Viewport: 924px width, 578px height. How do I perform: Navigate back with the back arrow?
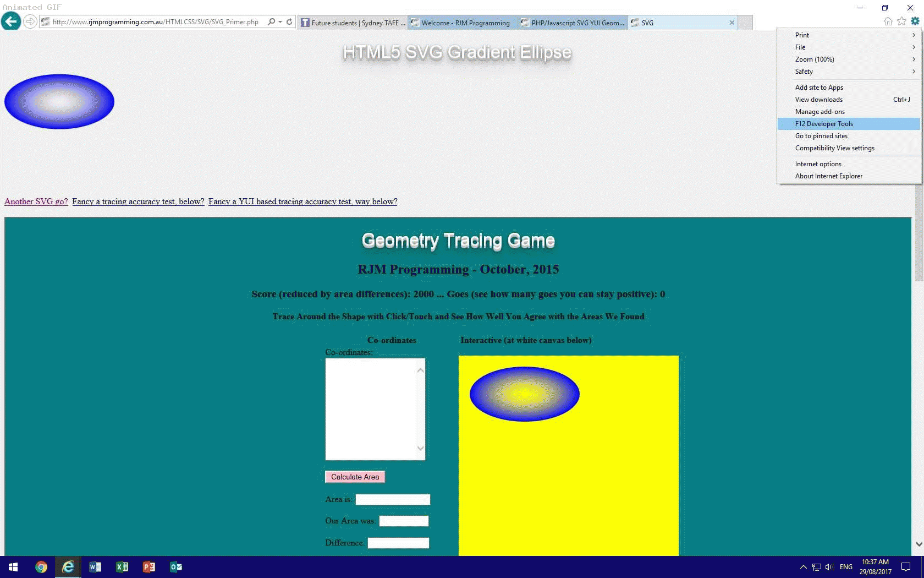click(10, 21)
